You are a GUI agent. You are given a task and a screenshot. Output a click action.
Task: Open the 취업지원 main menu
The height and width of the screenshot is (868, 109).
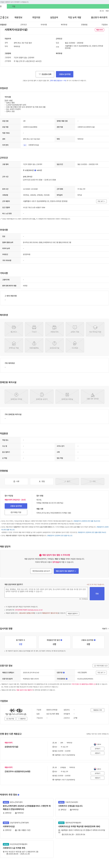click(x=36, y=18)
